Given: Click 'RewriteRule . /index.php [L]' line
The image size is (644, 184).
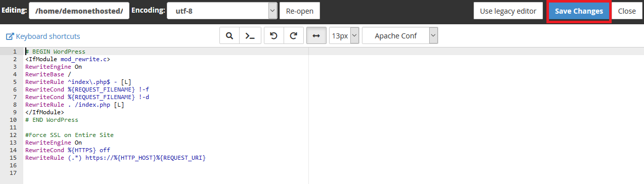Looking at the screenshot, I should tap(75, 105).
